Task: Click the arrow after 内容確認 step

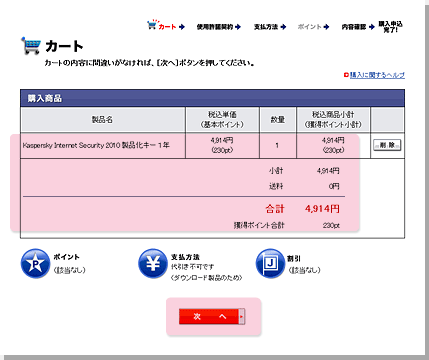Action: point(372,27)
